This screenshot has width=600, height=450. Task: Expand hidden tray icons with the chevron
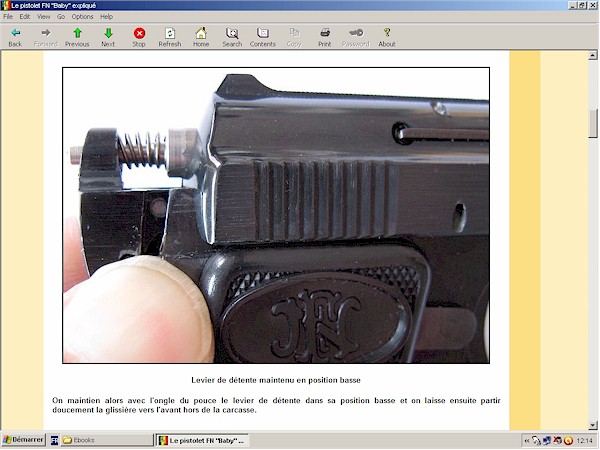(x=527, y=441)
